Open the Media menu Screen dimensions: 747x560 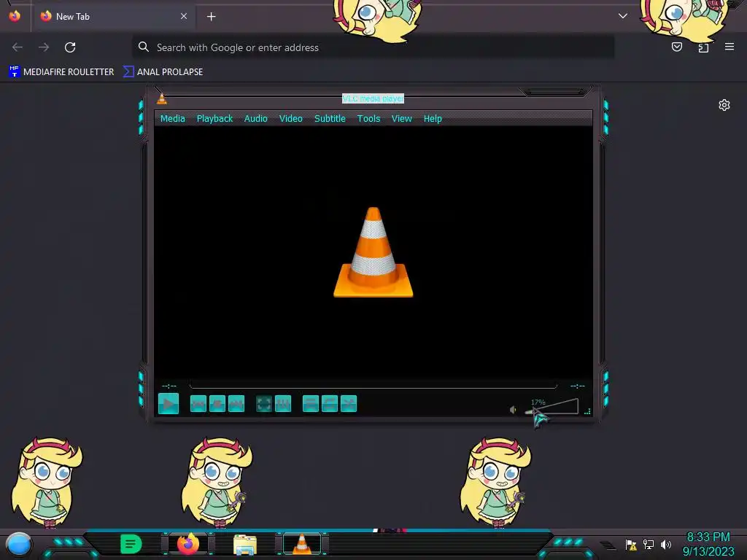(x=172, y=119)
